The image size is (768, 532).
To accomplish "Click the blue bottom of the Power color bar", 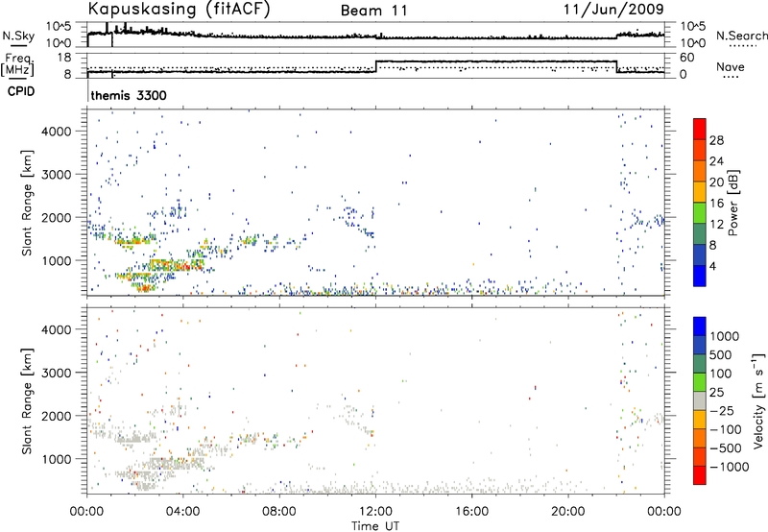I will pos(700,276).
